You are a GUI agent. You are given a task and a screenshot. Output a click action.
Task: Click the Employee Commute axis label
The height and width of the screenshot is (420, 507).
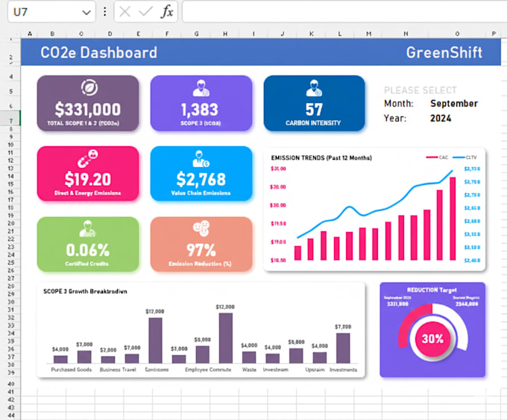click(x=208, y=369)
